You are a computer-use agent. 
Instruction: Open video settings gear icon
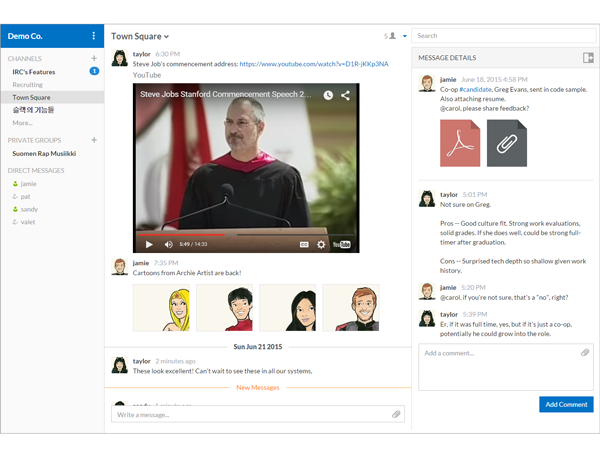(321, 245)
